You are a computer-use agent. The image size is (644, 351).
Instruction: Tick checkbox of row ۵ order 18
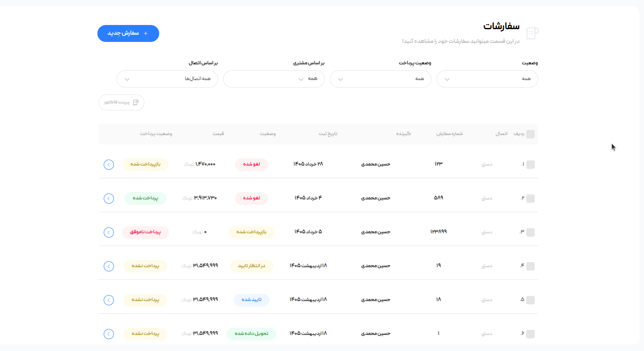(x=530, y=300)
